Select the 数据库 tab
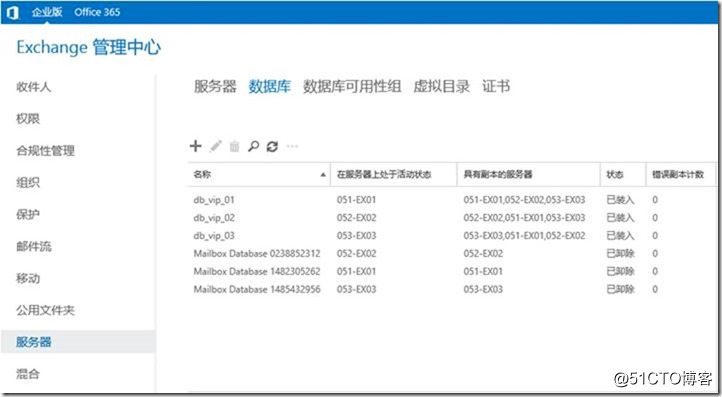 point(270,86)
